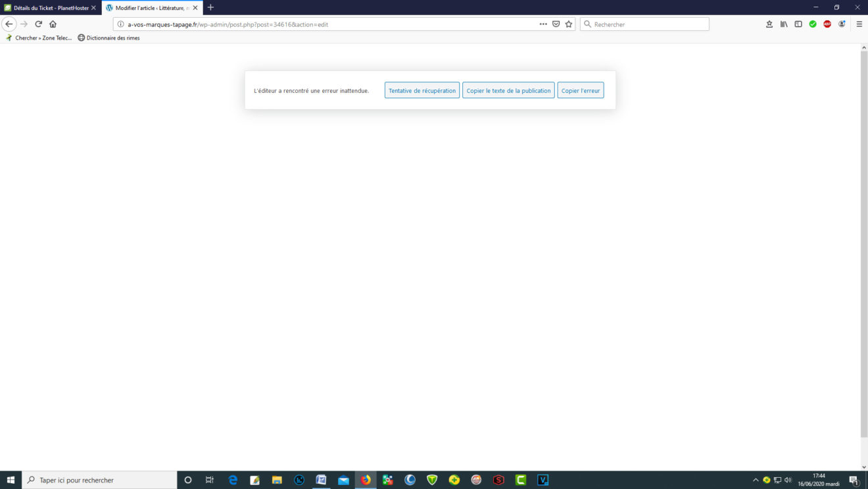Click the Taper ici pour rechercher box
The width and height of the screenshot is (868, 489).
99,480
